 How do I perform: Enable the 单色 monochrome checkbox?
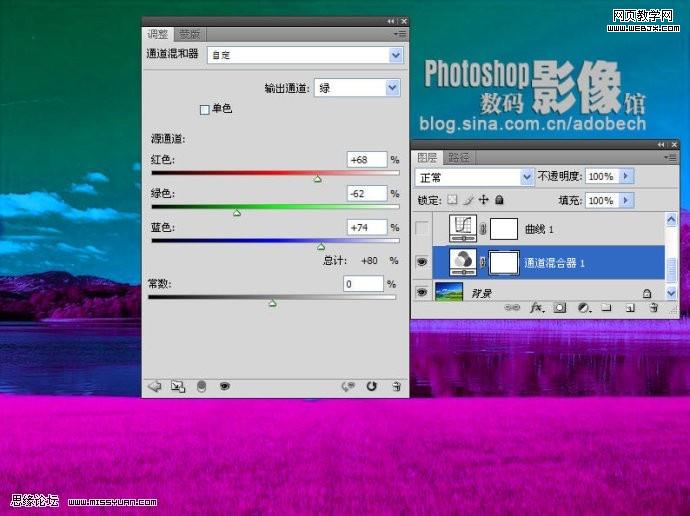click(205, 110)
